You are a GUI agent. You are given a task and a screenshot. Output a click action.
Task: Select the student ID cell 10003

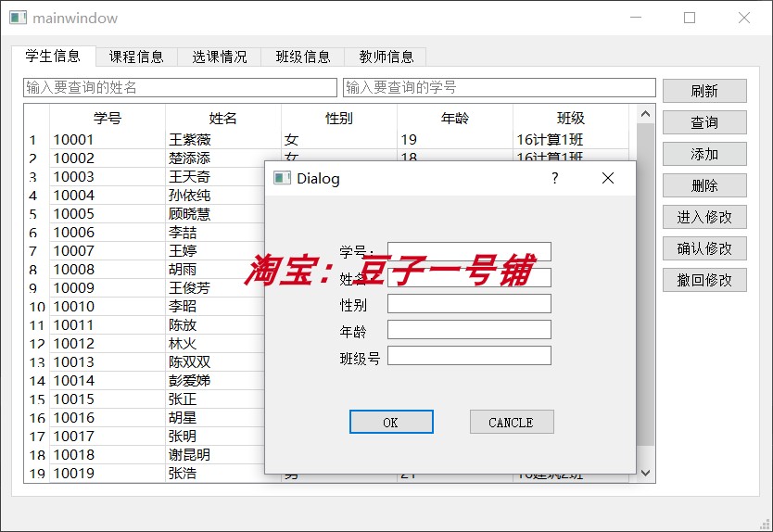108,177
